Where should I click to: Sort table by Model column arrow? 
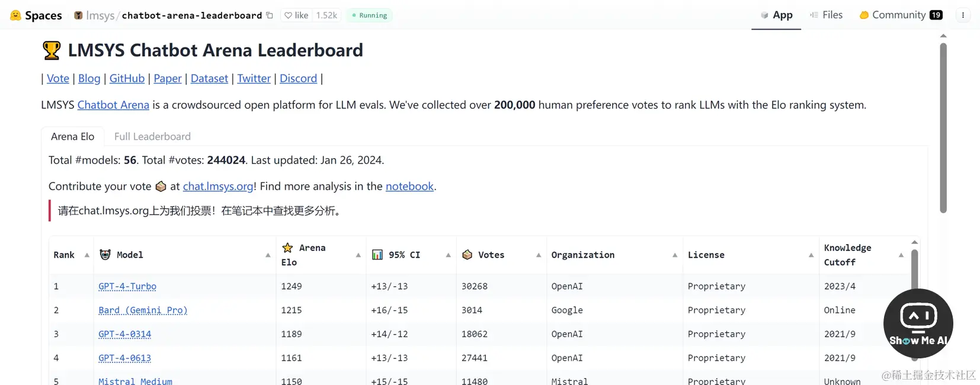click(268, 255)
